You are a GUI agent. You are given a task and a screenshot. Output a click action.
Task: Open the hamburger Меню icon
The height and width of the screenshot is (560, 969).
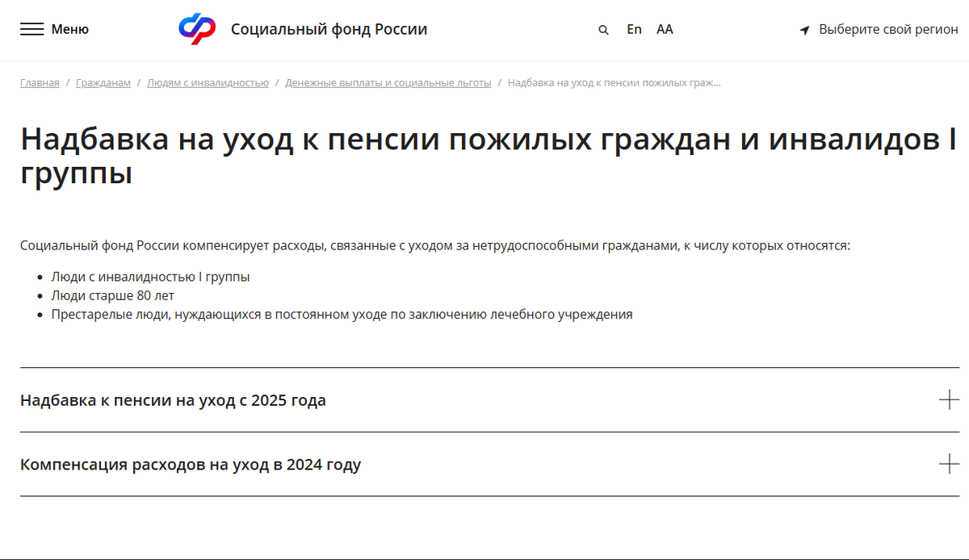[x=31, y=29]
